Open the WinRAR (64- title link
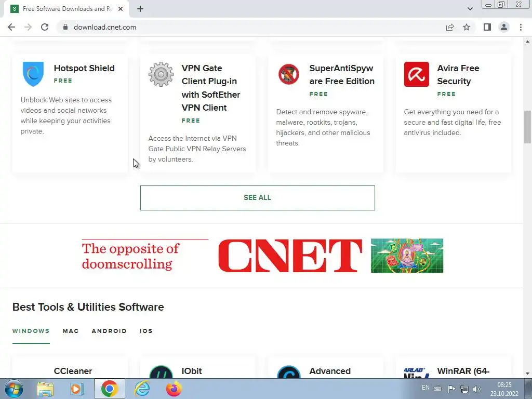This screenshot has width=532, height=399. 463,371
